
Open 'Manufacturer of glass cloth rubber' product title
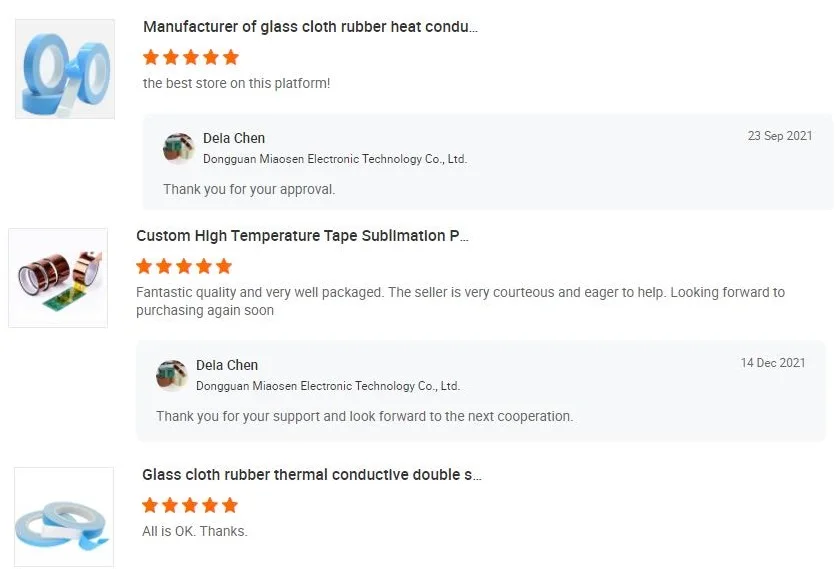click(310, 27)
